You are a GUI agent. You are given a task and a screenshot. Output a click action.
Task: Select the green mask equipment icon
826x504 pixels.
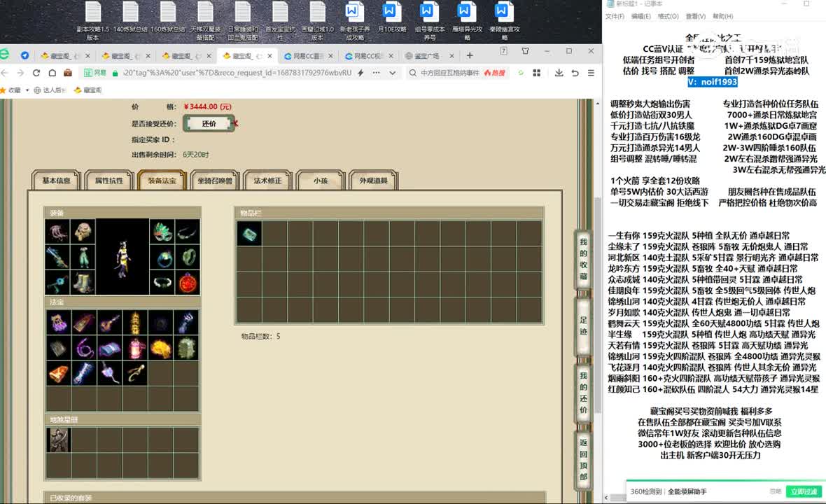(x=162, y=232)
